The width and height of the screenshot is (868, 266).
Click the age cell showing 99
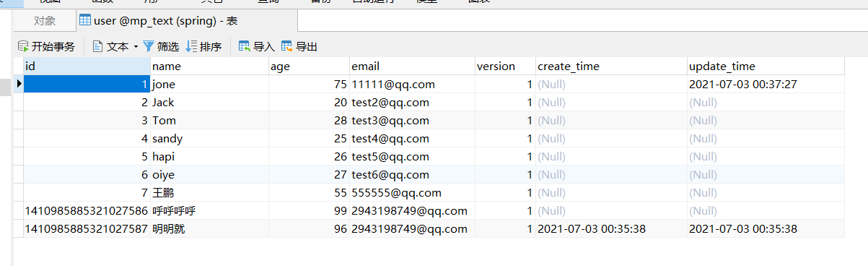309,210
